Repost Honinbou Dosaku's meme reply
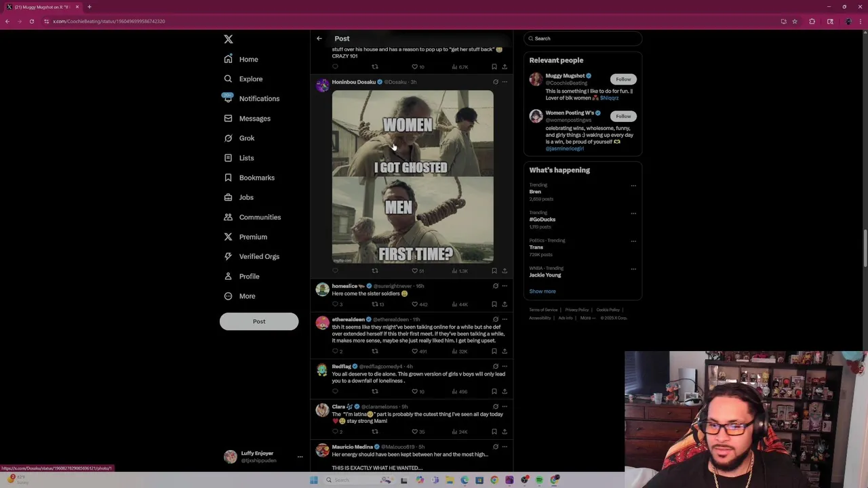This screenshot has height=488, width=868. pyautogui.click(x=374, y=270)
